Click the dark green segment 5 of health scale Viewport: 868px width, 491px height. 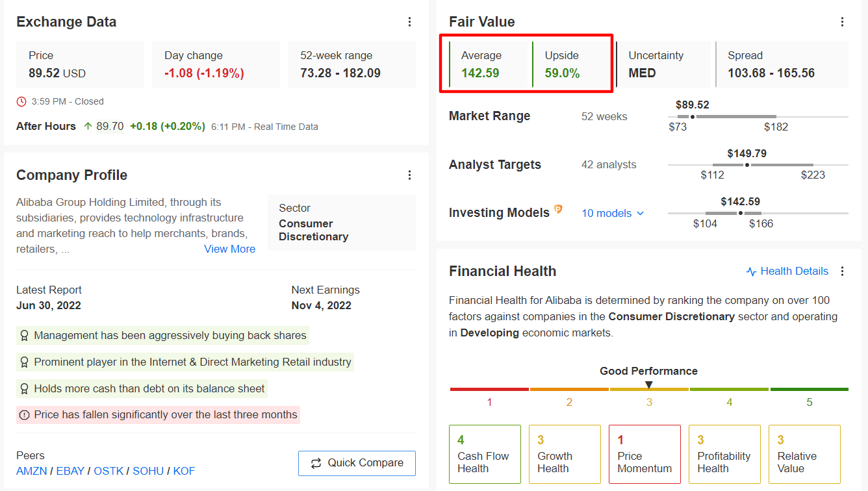point(810,389)
